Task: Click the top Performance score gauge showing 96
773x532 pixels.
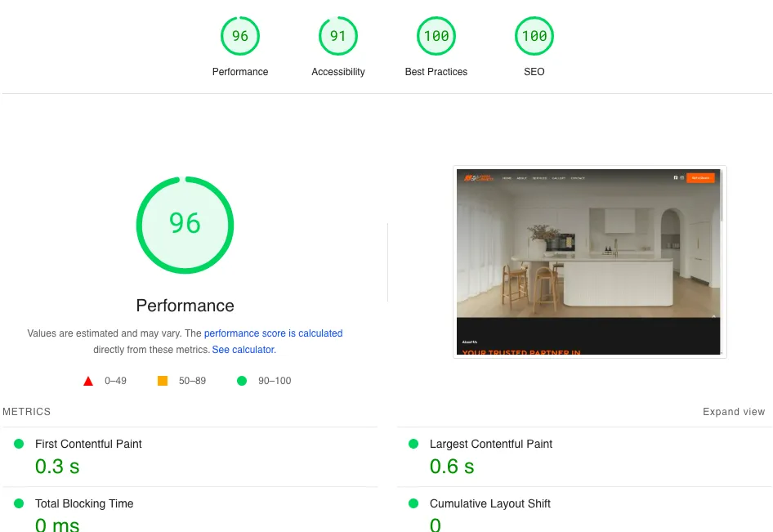Action: pyautogui.click(x=240, y=37)
